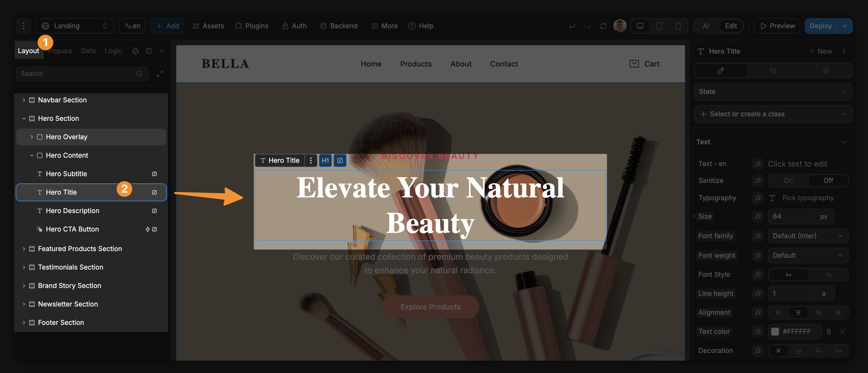Image resolution: width=868 pixels, height=373 pixels.
Task: Collapse the left panel with double chevron
Action: (x=162, y=51)
